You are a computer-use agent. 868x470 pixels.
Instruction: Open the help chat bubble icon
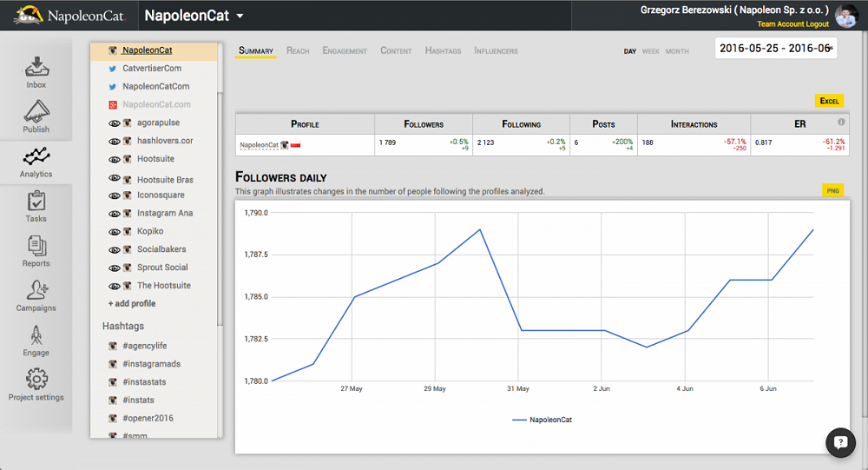[840, 442]
